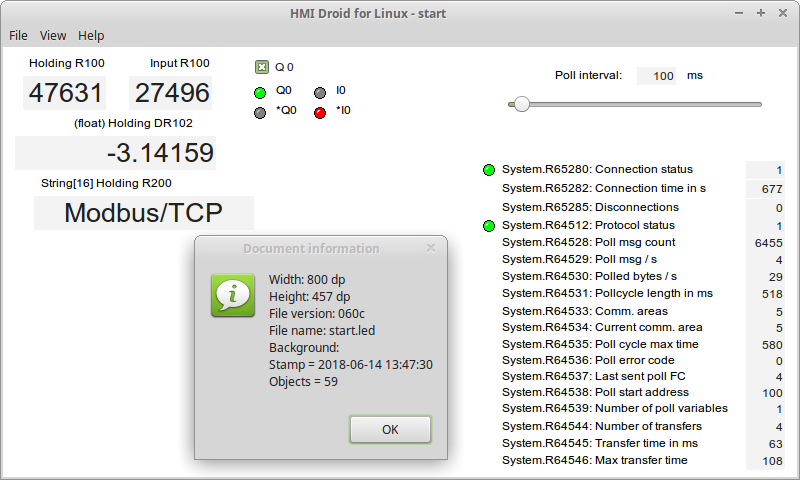This screenshot has height=480, width=800.
Task: Minimize the HMI Droid window
Action: pos(739,13)
